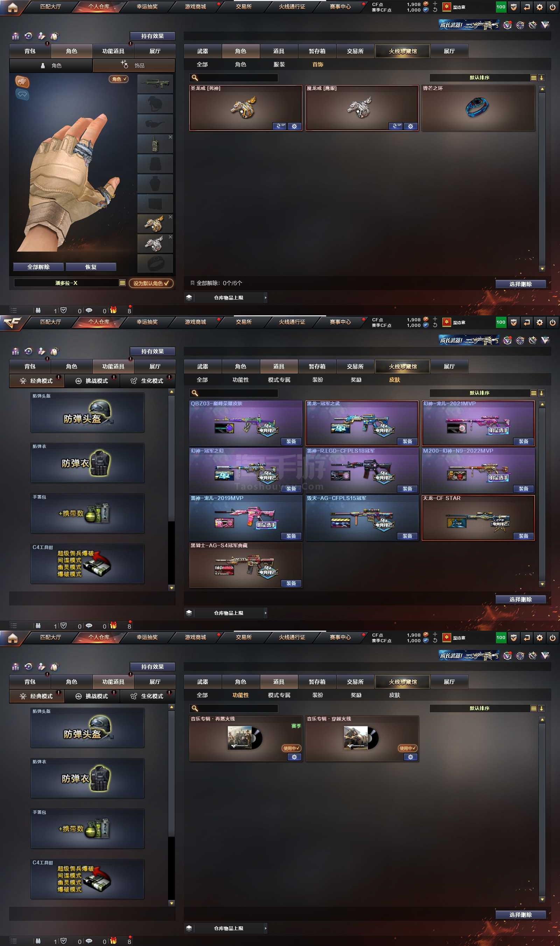Click the rifle weapon slot beside character preview
560x946 pixels.
155,83
